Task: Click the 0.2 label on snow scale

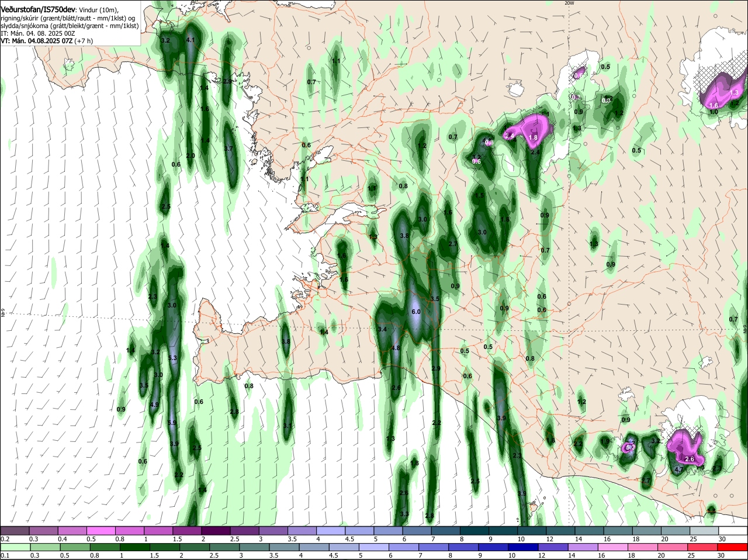Action: pos(5,538)
